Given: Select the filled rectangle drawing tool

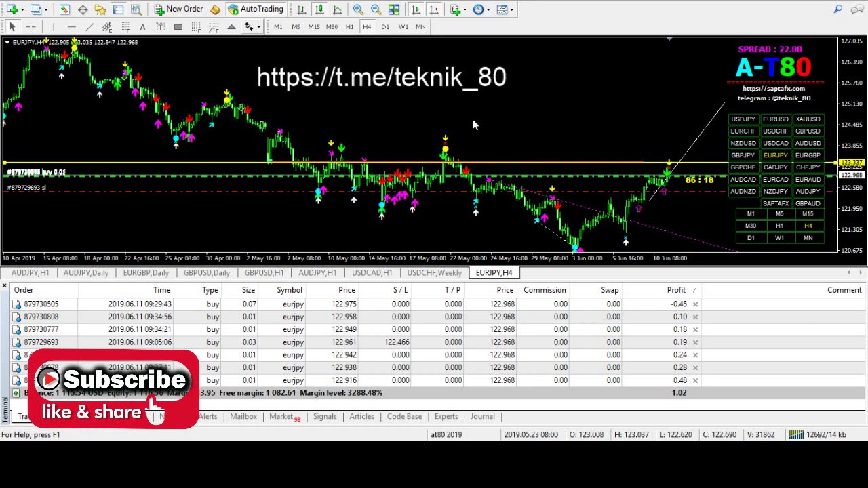Looking at the screenshot, I should (178, 26).
